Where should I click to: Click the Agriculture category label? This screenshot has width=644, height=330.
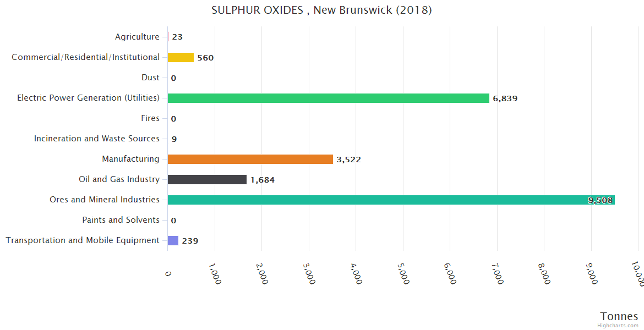(x=137, y=37)
